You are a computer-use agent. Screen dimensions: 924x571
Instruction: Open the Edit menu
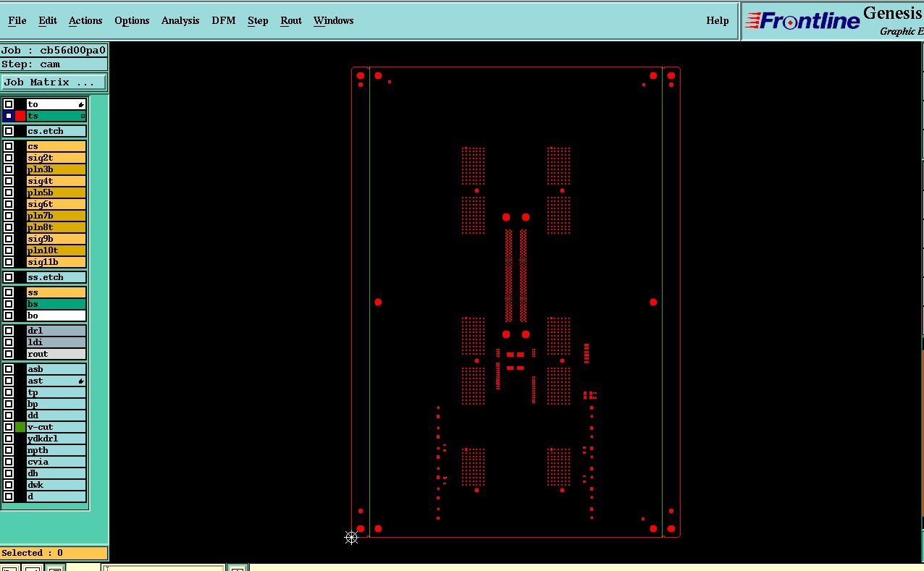click(x=48, y=20)
